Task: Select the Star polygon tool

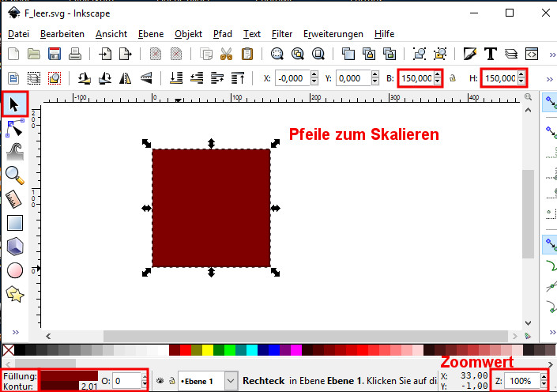Action: (x=14, y=294)
